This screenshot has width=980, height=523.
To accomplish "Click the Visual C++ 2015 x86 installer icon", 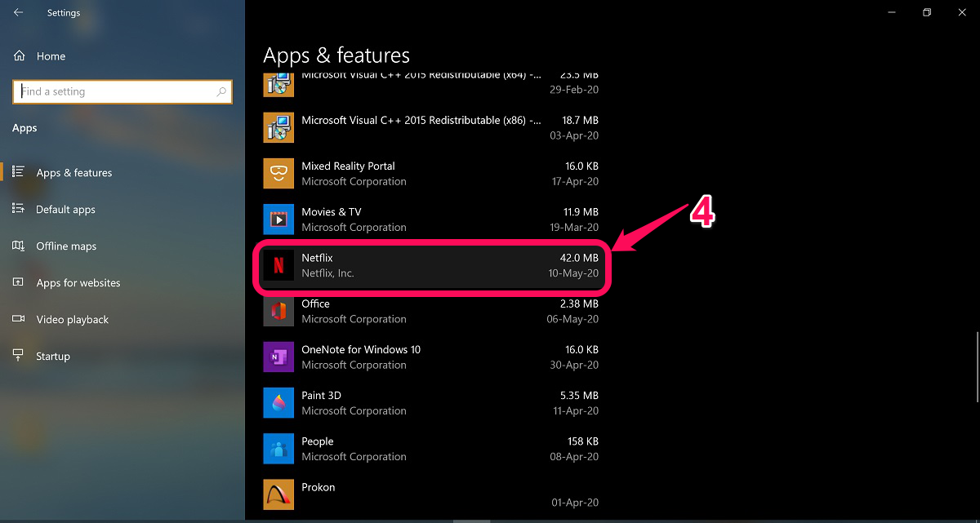I will tap(278, 127).
